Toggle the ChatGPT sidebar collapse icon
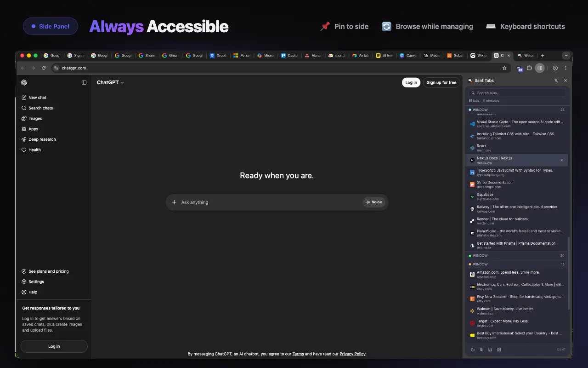This screenshot has width=588, height=368. point(84,83)
